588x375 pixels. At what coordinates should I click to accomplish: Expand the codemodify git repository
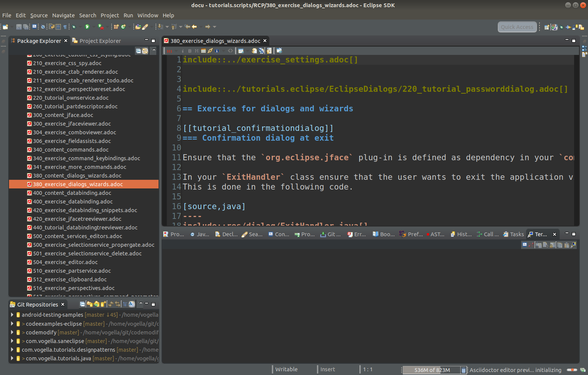tap(12, 332)
